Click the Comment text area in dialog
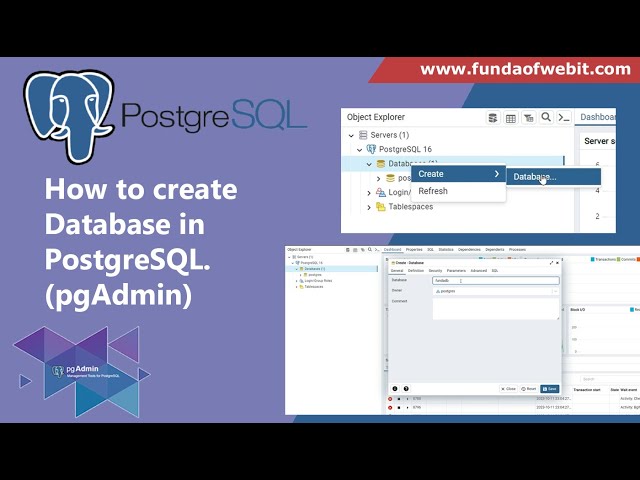 [x=496, y=309]
